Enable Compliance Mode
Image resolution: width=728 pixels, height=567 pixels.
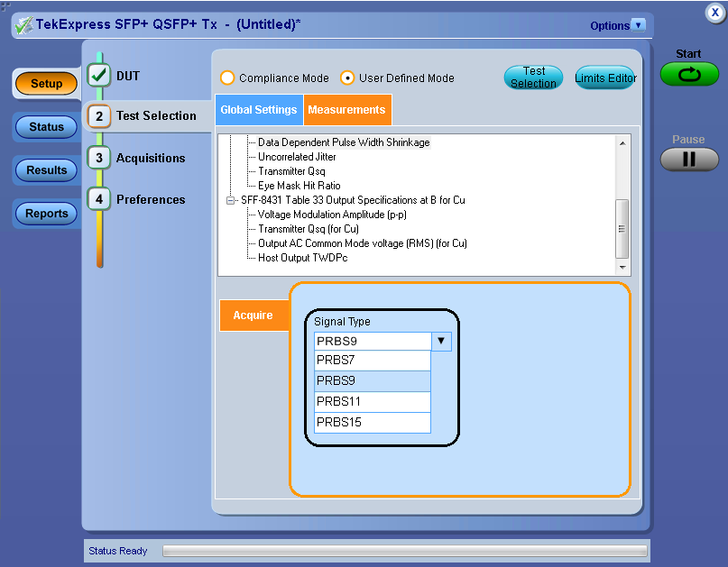coord(227,78)
